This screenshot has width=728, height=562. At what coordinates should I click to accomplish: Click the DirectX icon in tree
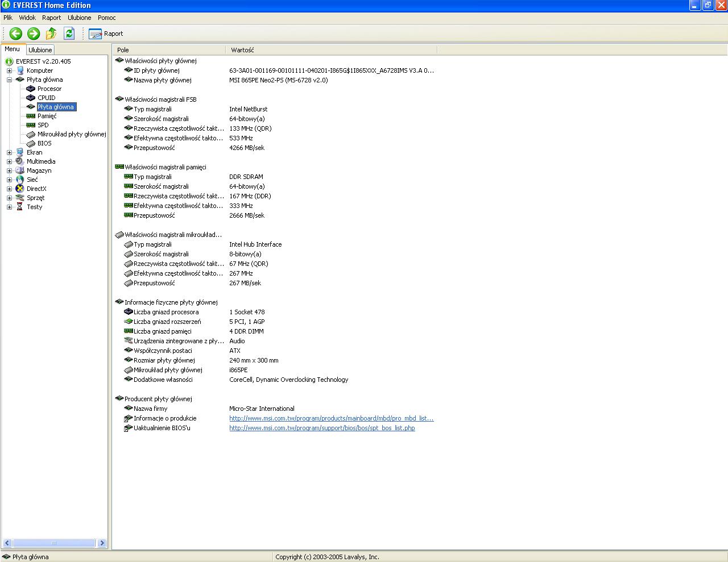[20, 189]
